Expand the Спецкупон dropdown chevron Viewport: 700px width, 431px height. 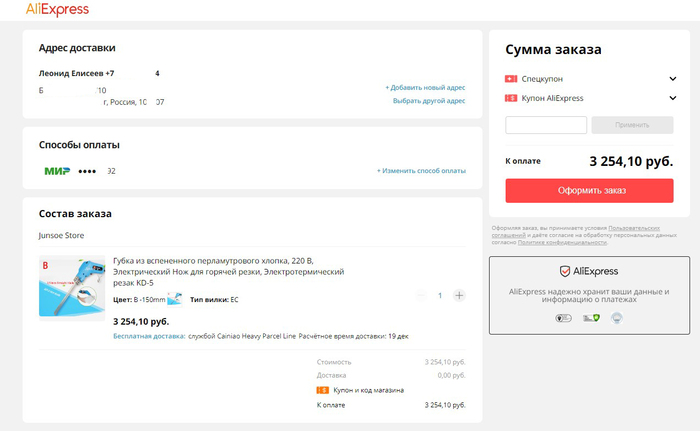[673, 79]
